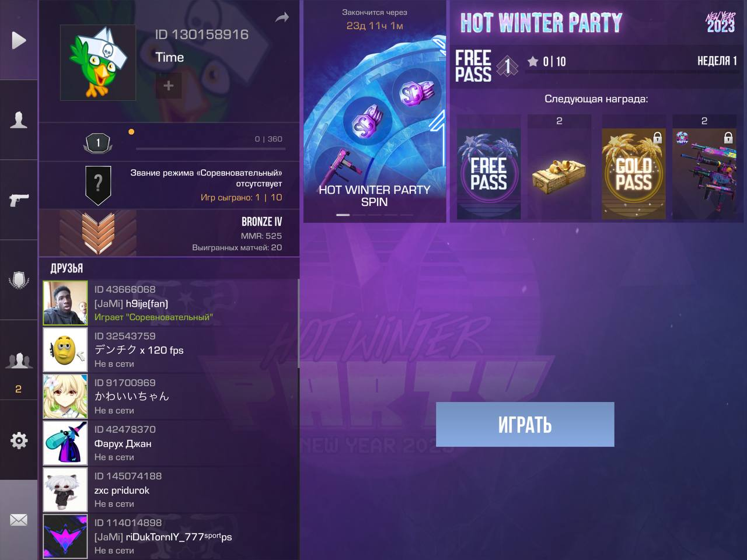The width and height of the screenshot is (747, 560).
Task: Click the green parrot profile avatar
Action: coord(98,62)
